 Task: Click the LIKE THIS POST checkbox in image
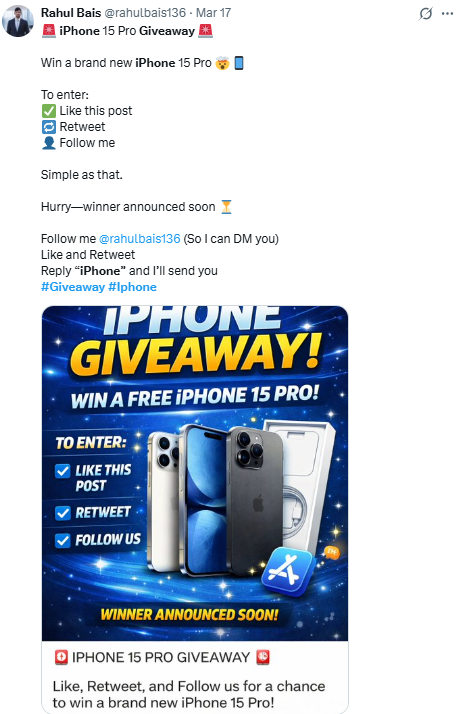pyautogui.click(x=62, y=471)
